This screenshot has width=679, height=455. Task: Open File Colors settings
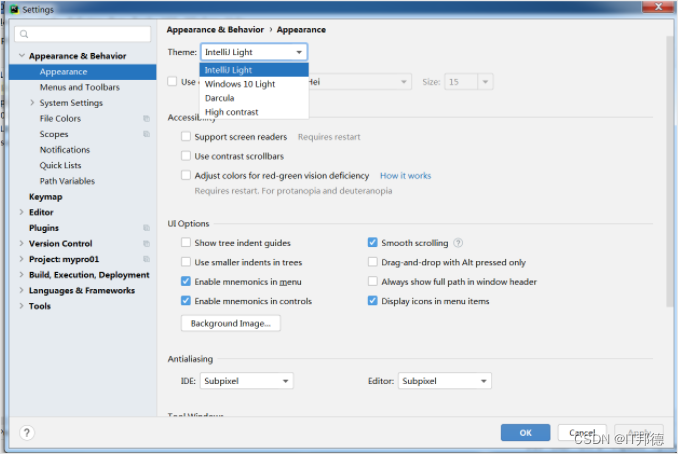pos(60,119)
